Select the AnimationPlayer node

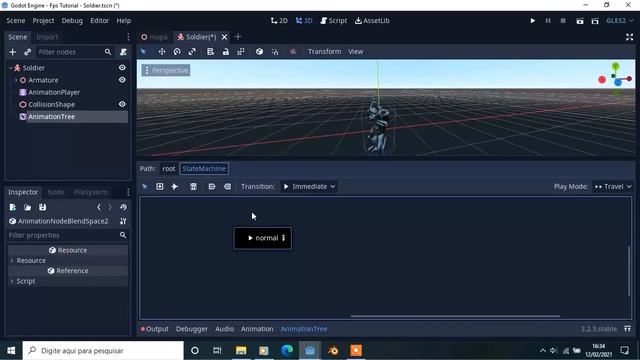pos(54,92)
